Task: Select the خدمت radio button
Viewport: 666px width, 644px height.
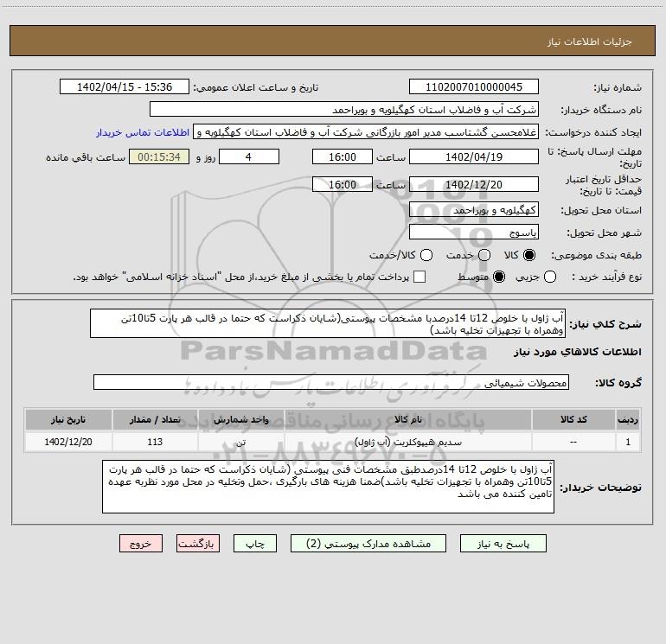Action: pyautogui.click(x=484, y=255)
